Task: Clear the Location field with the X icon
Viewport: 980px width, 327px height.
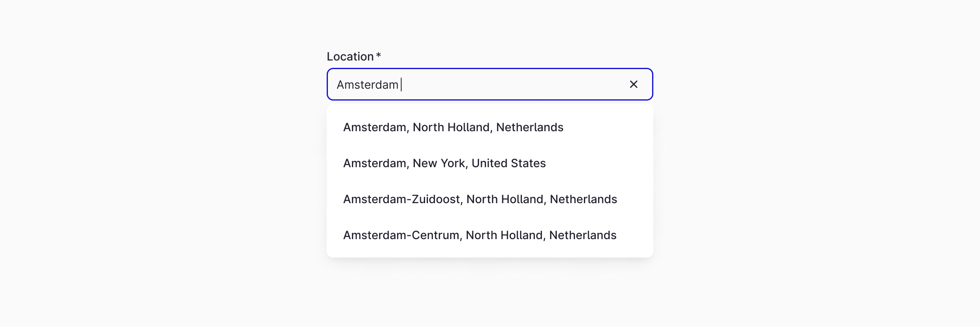Action: [x=633, y=84]
